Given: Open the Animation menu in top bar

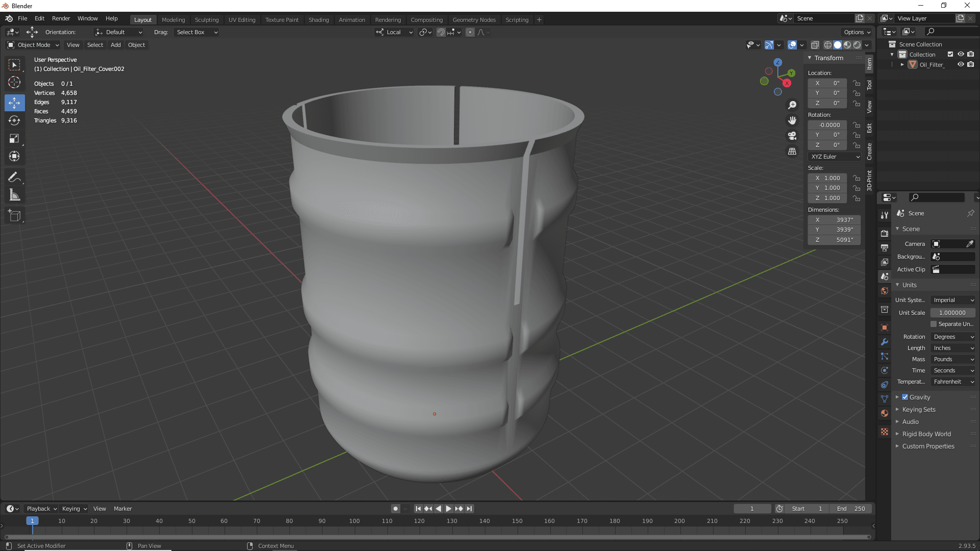Looking at the screenshot, I should tap(352, 19).
